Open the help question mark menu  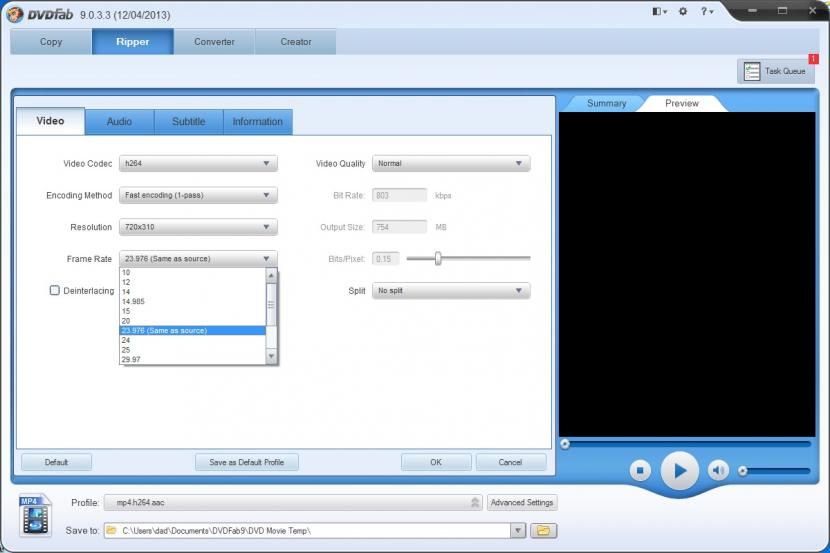[706, 11]
